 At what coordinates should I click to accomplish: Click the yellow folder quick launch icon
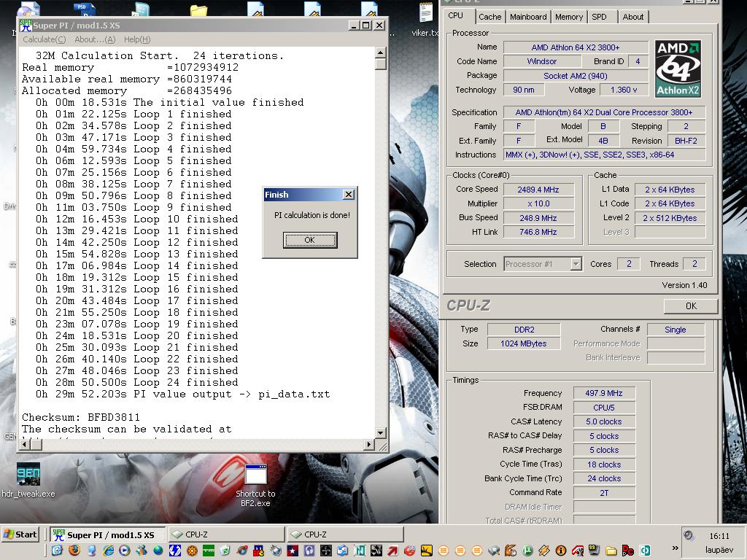coord(611,551)
